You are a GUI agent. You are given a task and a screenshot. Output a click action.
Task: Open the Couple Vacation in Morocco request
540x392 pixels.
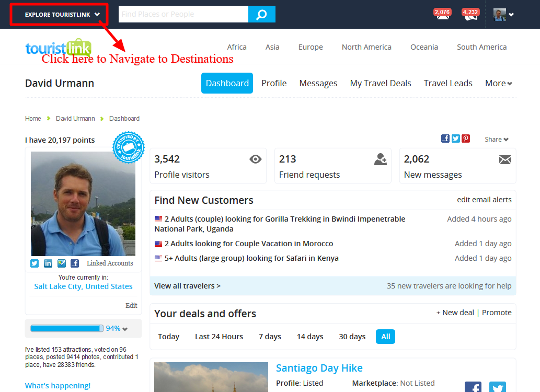coord(249,244)
